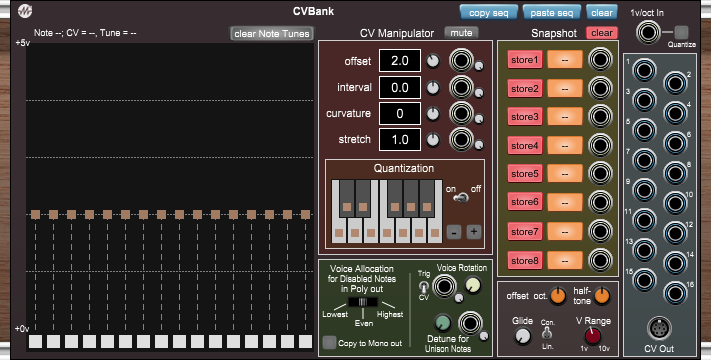The width and height of the screenshot is (711, 360).
Task: Click the store6 button
Action: 525,202
